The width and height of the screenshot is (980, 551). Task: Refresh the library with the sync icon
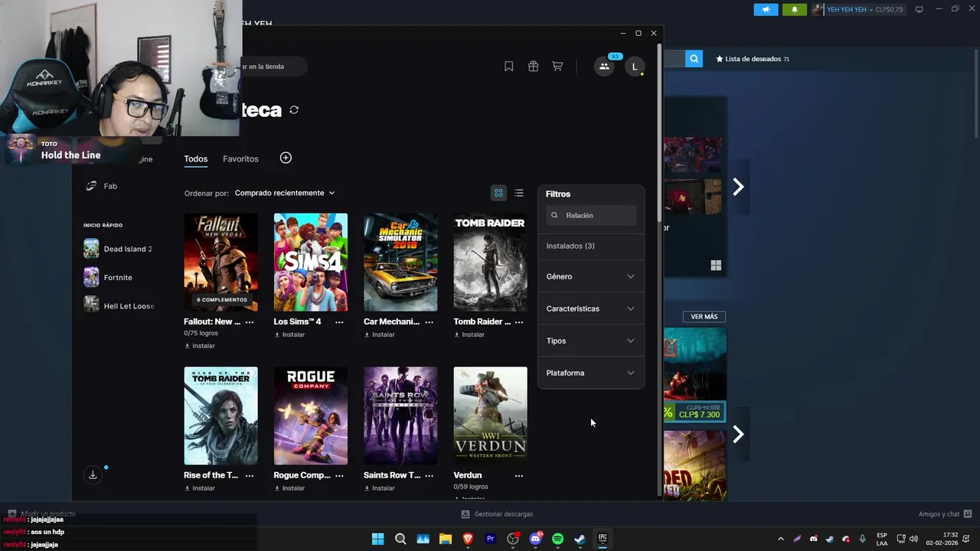tap(294, 110)
